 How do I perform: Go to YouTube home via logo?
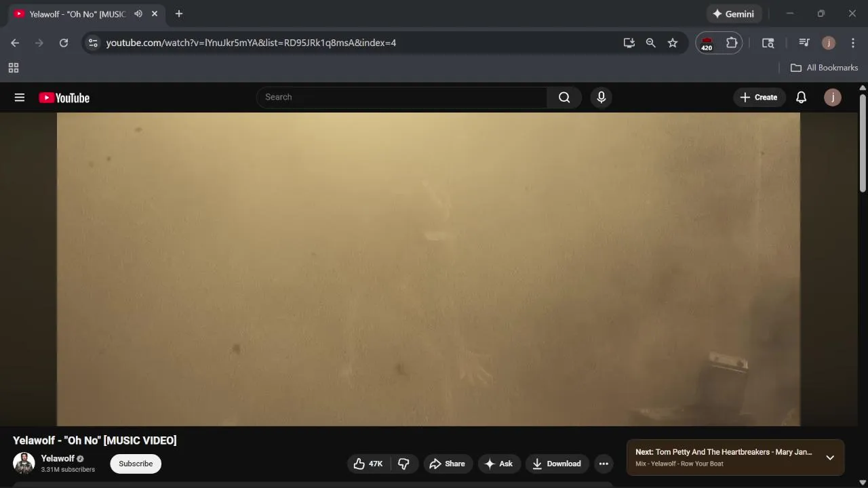[x=64, y=98]
